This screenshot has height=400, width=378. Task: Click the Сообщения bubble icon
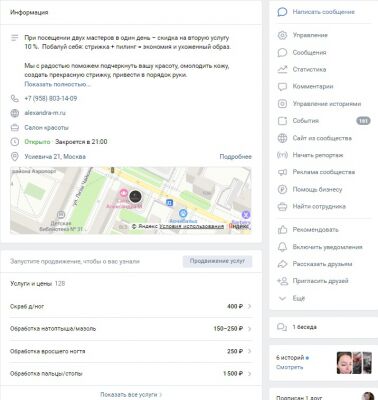[282, 52]
